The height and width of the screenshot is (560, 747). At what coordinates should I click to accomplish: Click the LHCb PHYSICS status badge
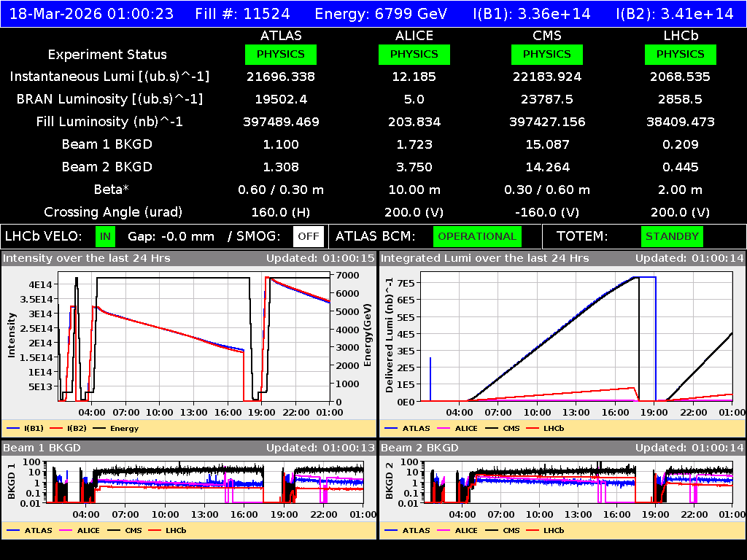click(680, 54)
